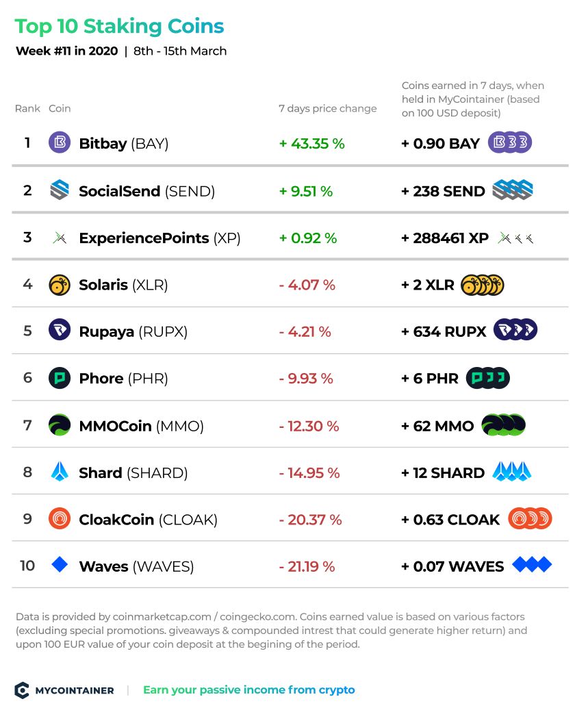Image resolution: width=588 pixels, height=723 pixels.
Task: Select the SocialSend logo icon beside its name
Action: click(x=60, y=190)
